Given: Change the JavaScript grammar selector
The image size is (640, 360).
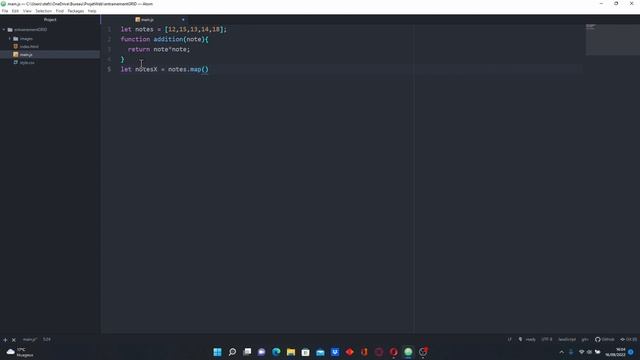Looking at the screenshot, I should tap(567, 340).
